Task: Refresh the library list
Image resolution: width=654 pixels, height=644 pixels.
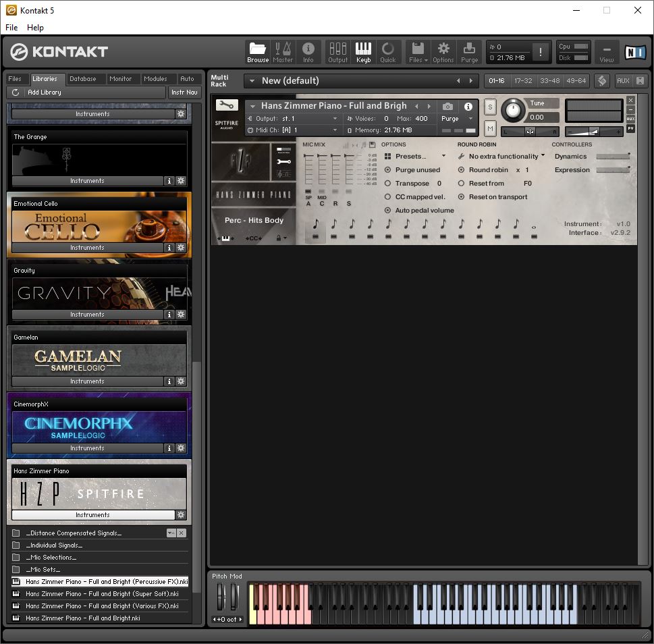Action: (x=16, y=92)
